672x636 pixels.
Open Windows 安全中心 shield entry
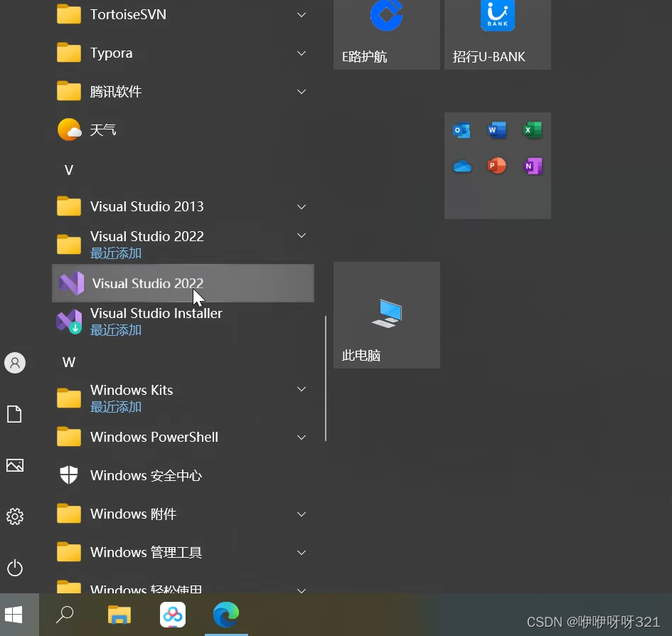(183, 475)
